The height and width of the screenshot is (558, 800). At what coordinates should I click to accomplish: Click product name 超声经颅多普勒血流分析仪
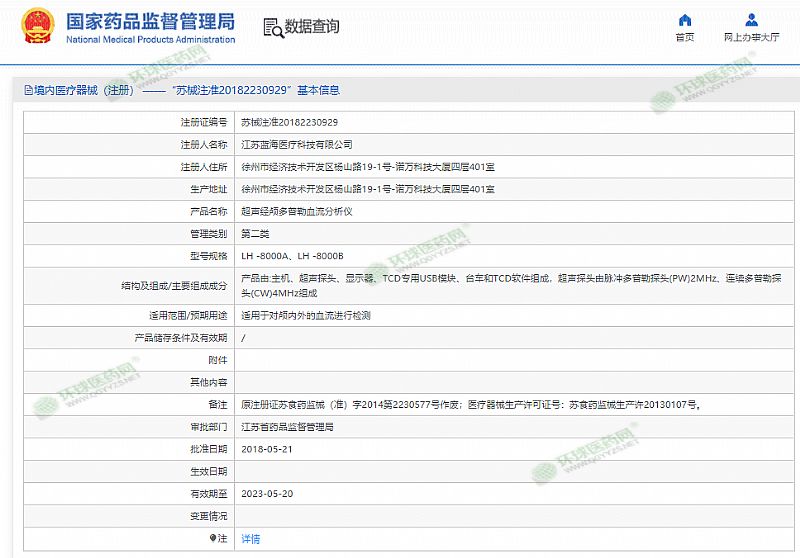(x=297, y=211)
